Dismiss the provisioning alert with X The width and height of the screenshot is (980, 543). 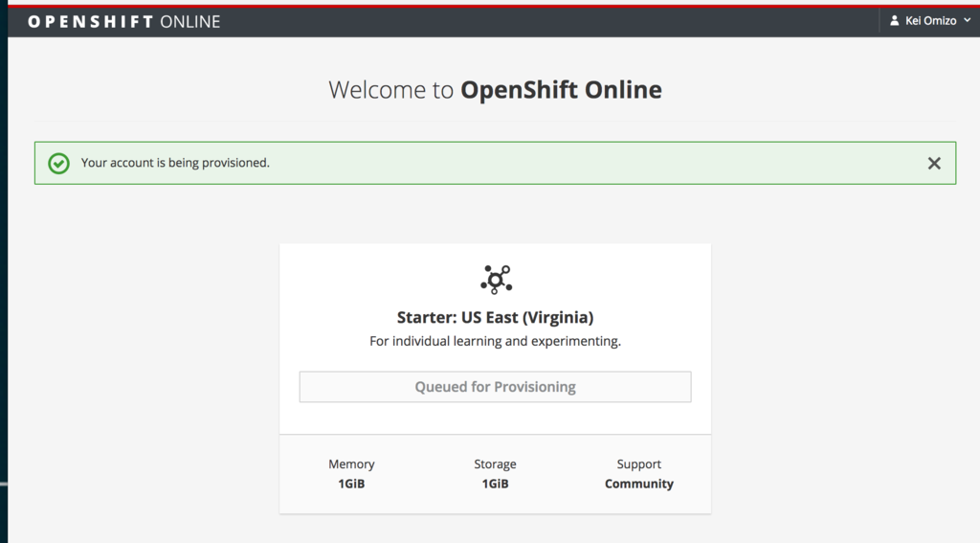tap(934, 163)
